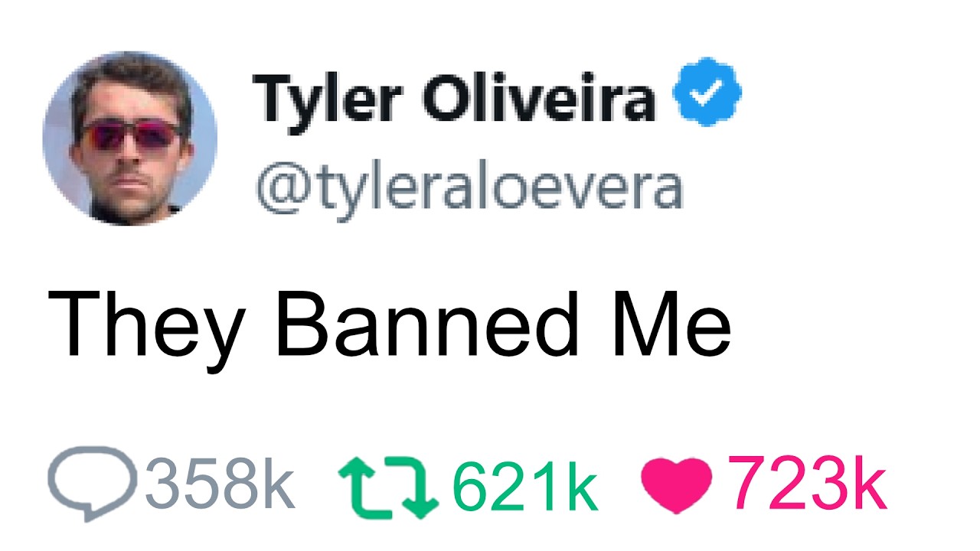Open the circular profile avatar
The image size is (980, 551).
click(130, 139)
